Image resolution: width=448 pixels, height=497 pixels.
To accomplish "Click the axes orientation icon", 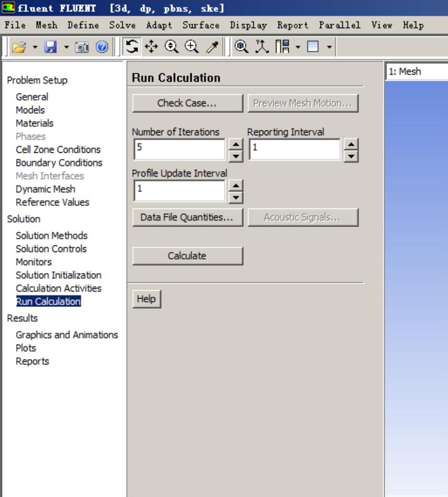I will pyautogui.click(x=262, y=47).
